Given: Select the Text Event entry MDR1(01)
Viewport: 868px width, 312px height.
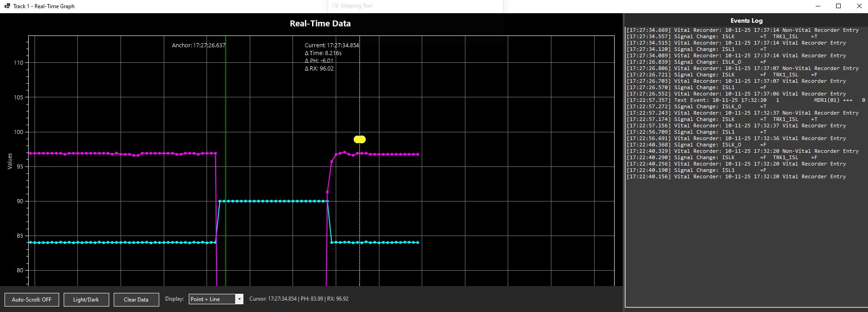Looking at the screenshot, I should [x=746, y=100].
